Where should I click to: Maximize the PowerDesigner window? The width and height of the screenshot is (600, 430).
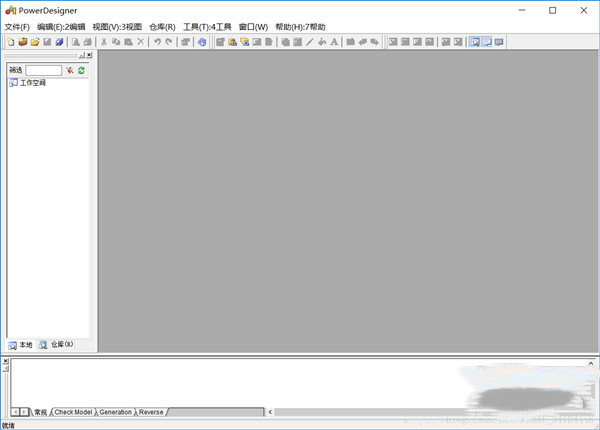pos(553,10)
